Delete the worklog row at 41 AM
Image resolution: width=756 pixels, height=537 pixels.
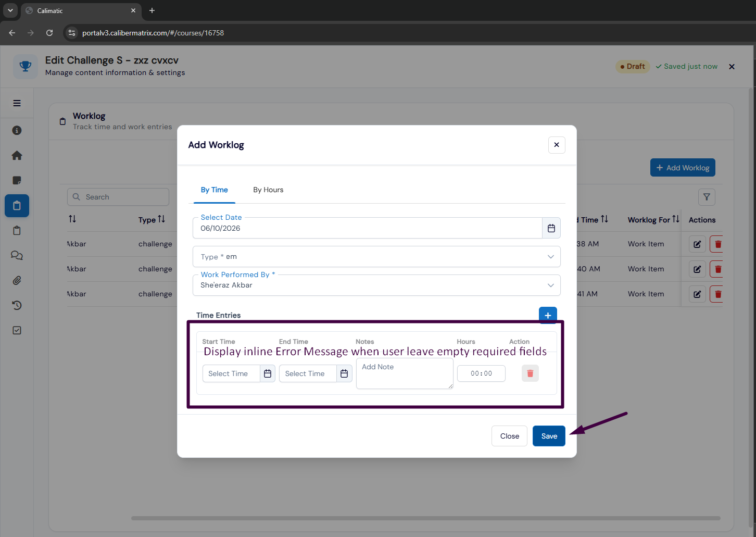717,294
